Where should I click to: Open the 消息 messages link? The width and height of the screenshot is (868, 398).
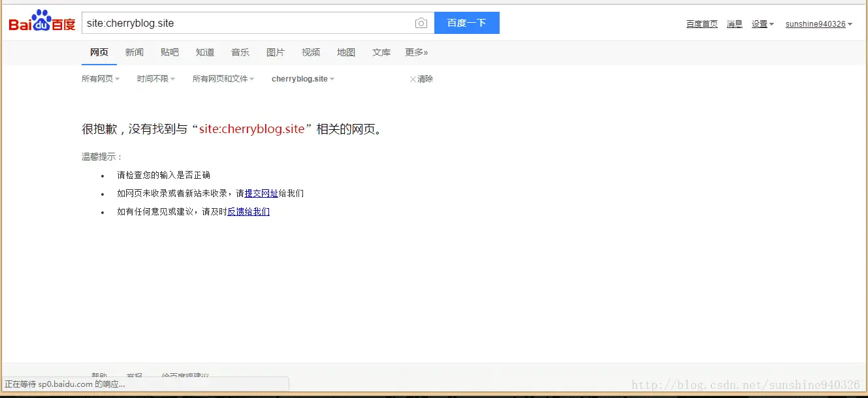735,24
